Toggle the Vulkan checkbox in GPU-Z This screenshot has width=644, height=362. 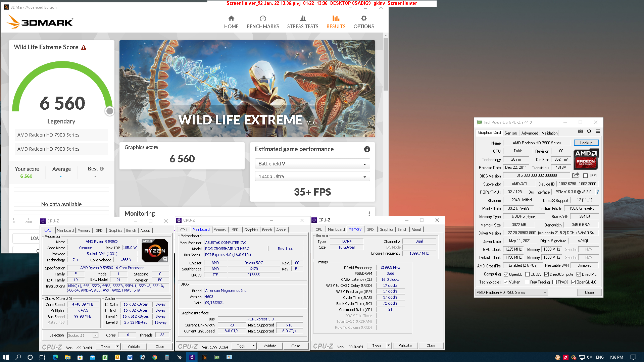tap(506, 282)
